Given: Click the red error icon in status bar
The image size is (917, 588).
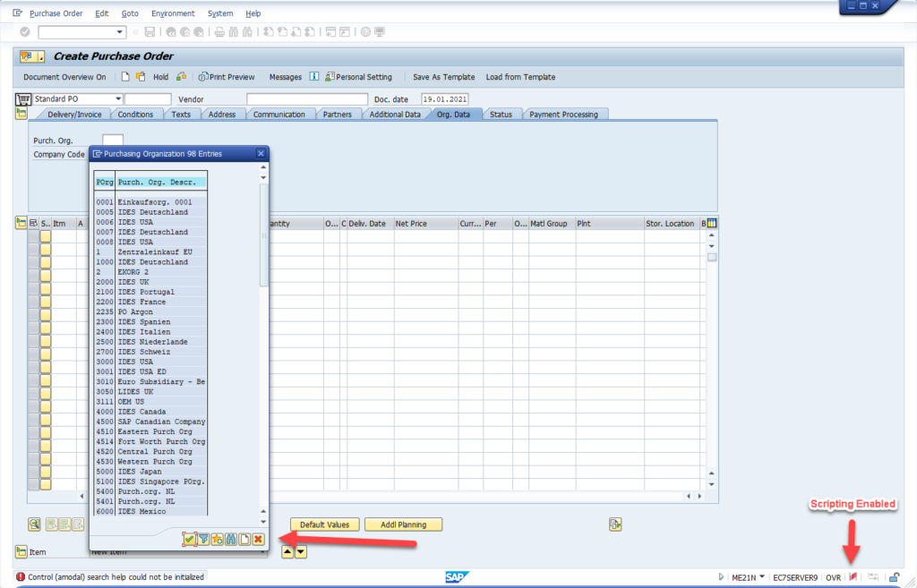Looking at the screenshot, I should 21,577.
